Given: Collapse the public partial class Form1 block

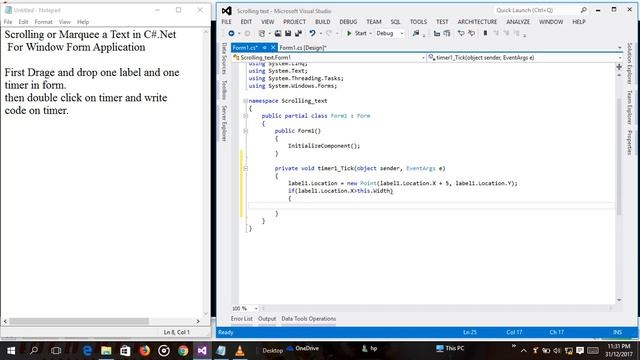Looking at the screenshot, I should point(245,116).
